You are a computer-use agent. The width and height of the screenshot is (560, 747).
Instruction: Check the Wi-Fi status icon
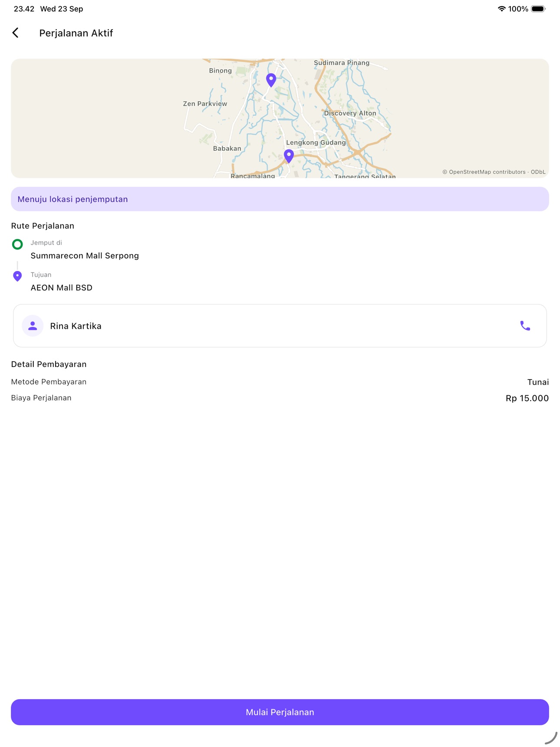pos(501,9)
